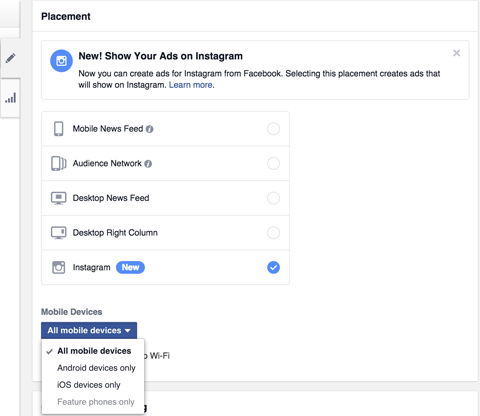Click the Placement section heading
Screen dimensions: 480x416
pyautogui.click(x=66, y=16)
